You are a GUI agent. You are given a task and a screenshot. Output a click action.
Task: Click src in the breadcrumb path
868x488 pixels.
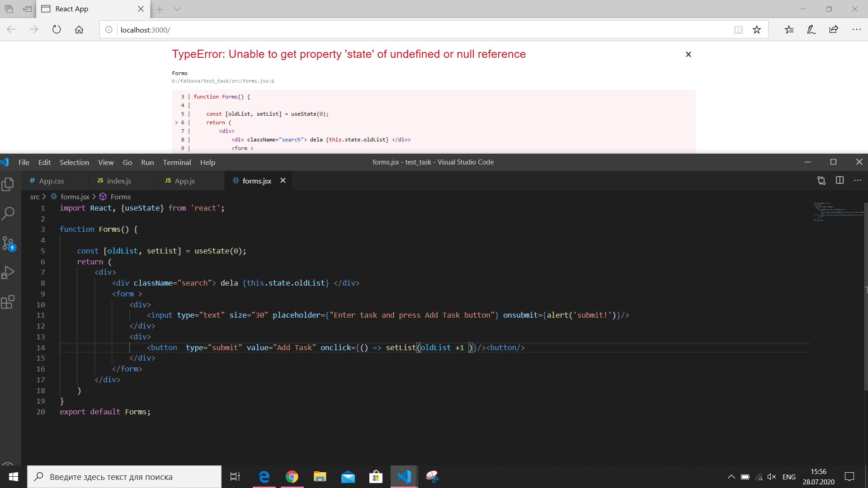tap(35, 197)
